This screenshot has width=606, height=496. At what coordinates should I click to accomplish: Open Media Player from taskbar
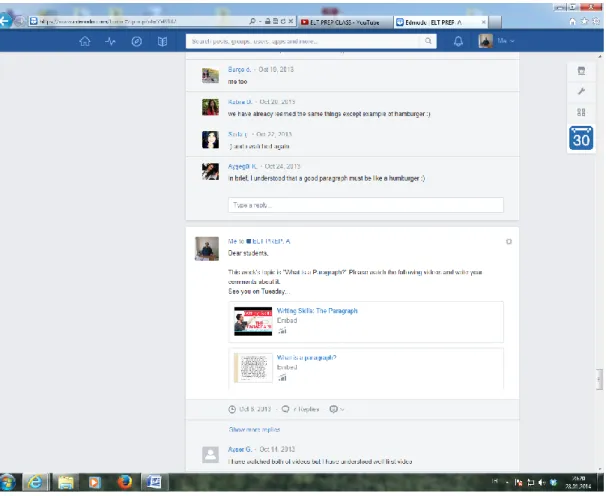pyautogui.click(x=94, y=482)
